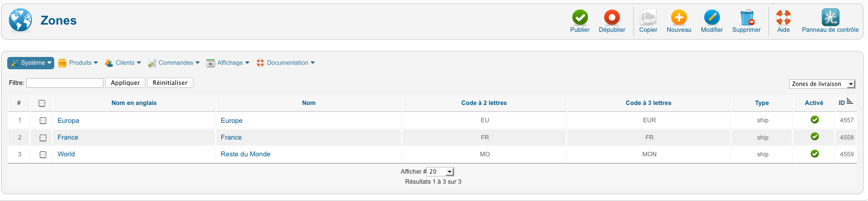Viewport: 868px width, 201px height.
Task: Toggle the select-all checkbox in header
Action: pos(42,103)
